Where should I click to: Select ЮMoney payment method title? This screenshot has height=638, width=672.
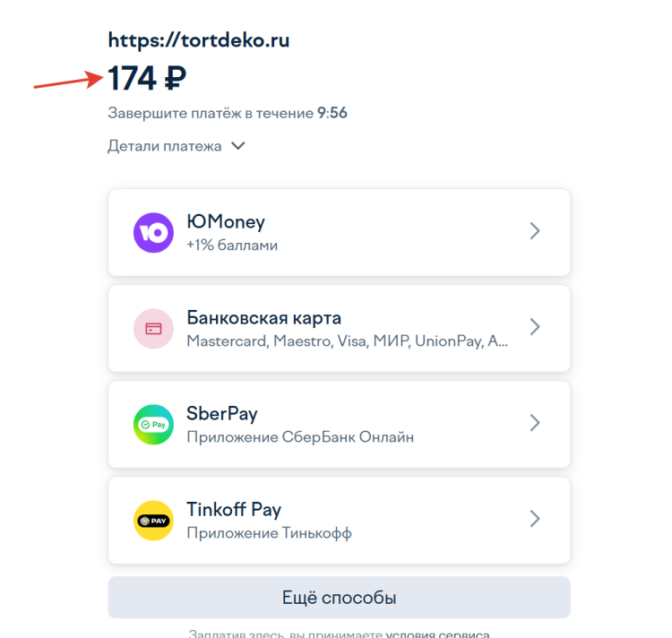[226, 222]
